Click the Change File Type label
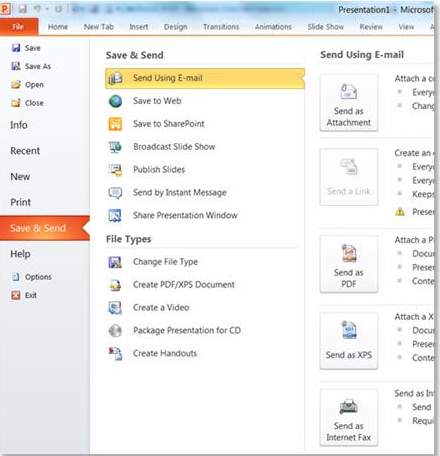Image resolution: width=440 pixels, height=456 pixels. [x=165, y=262]
